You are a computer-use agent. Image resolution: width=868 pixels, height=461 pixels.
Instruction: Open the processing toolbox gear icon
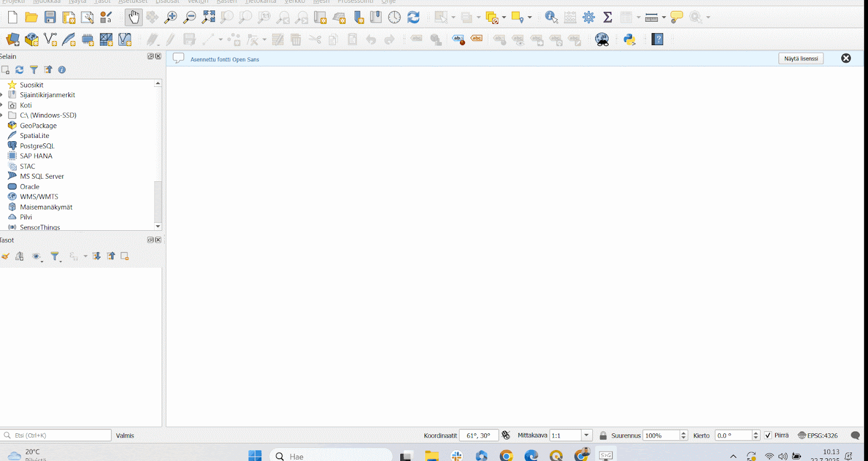589,17
